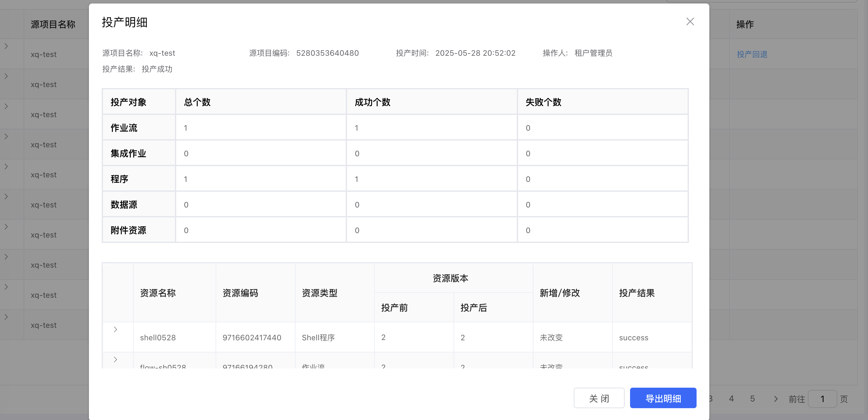Click the 投产结果 column header
868x420 pixels.
pyautogui.click(x=636, y=293)
